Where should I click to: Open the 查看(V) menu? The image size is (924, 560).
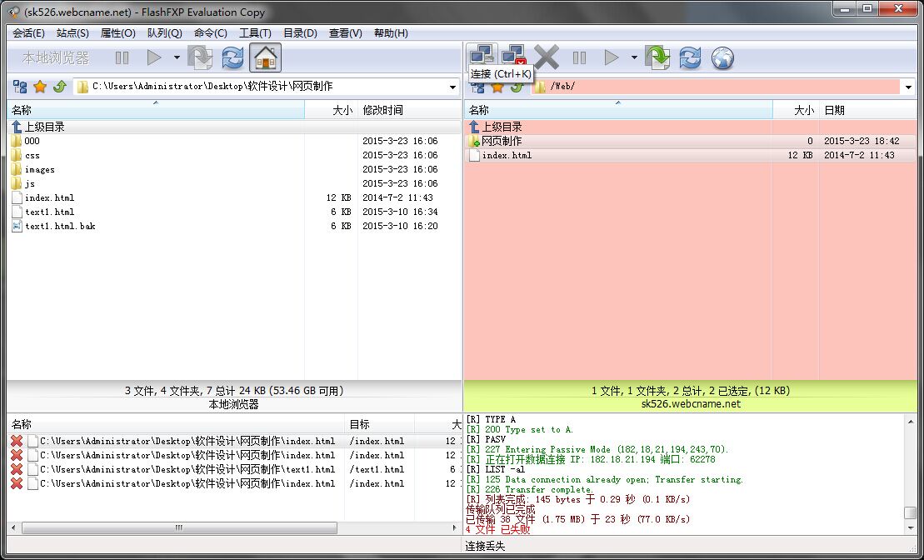click(x=345, y=33)
